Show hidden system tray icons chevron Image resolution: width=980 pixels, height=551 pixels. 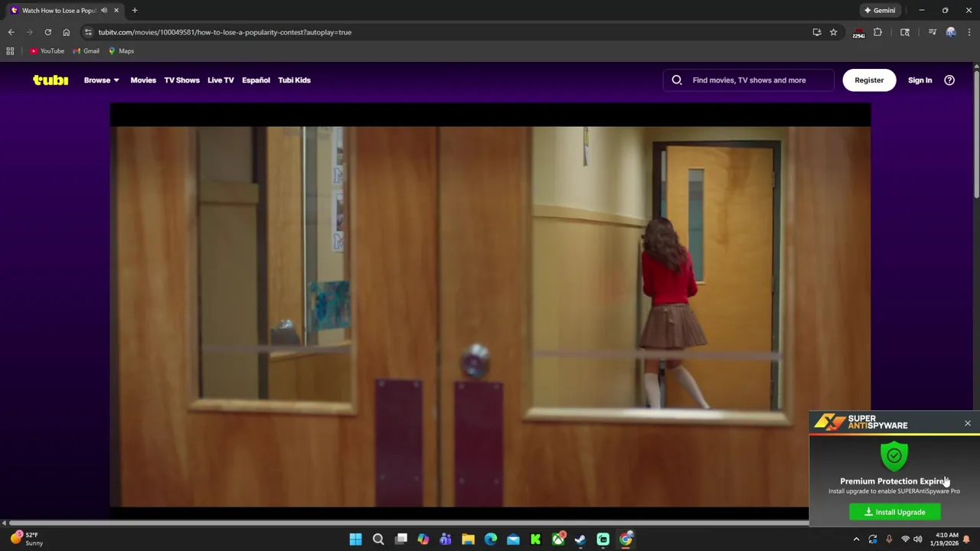point(856,540)
